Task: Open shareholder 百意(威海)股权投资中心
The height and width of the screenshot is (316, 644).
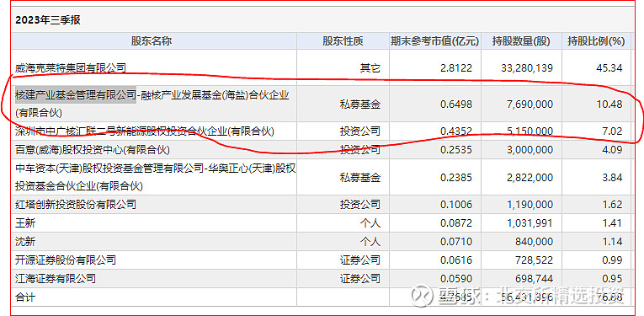Action: pos(92,150)
